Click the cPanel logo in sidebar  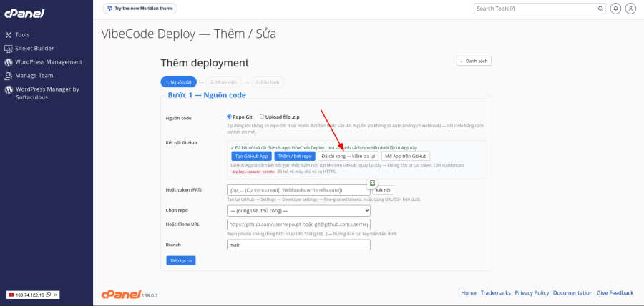pos(24,14)
